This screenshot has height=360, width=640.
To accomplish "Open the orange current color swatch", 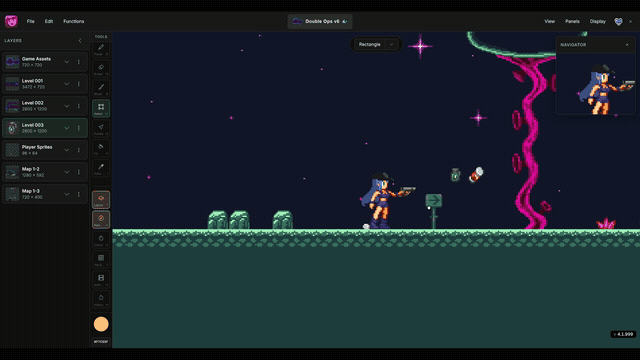I will point(101,324).
